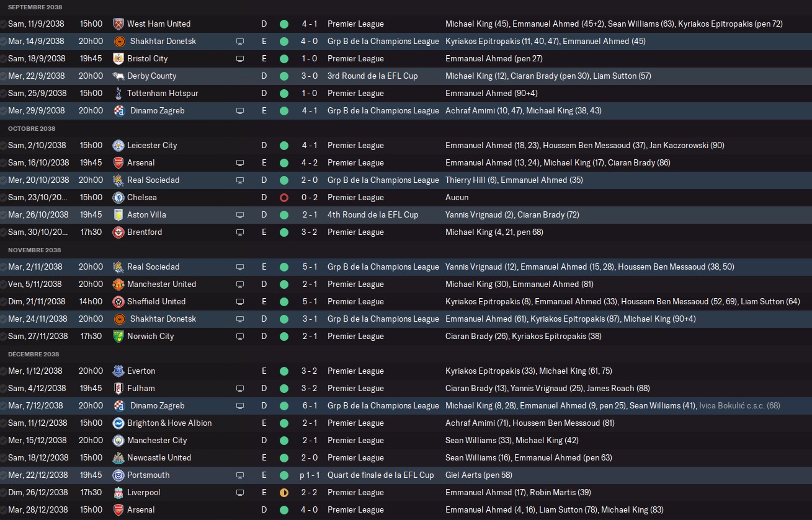The width and height of the screenshot is (812, 520).
Task: Click 'Giel Aerts (pen 58)' scorer text
Action: pyautogui.click(x=478, y=475)
